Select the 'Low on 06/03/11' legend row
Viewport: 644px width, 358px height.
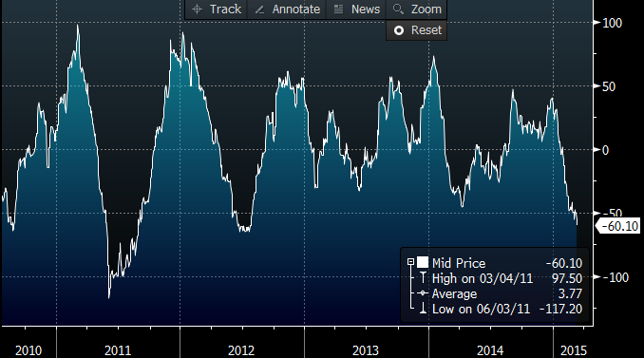(481, 310)
